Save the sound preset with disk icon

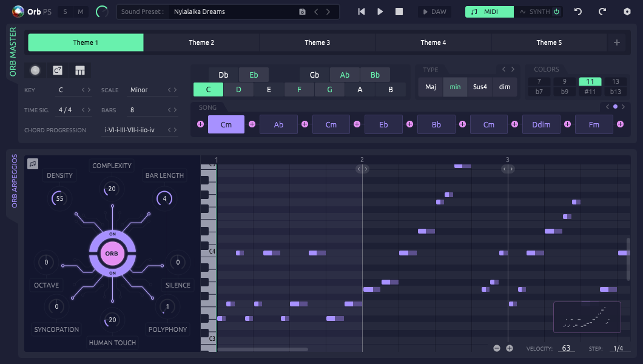pyautogui.click(x=302, y=12)
